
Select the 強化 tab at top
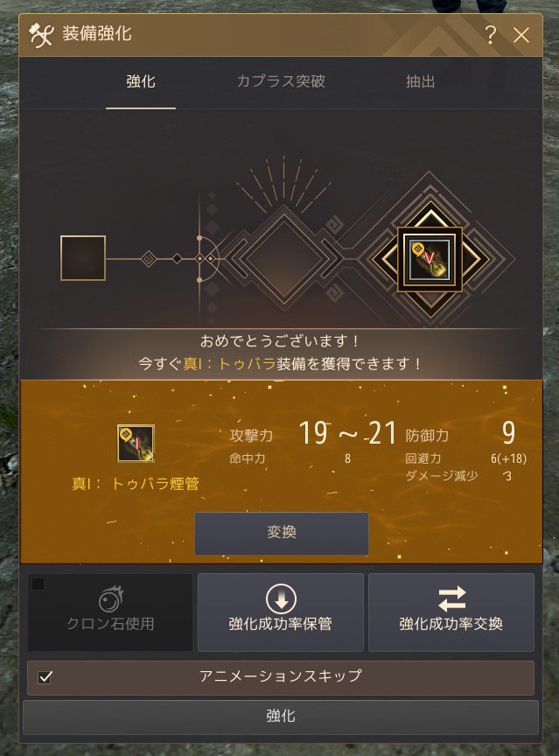click(x=141, y=81)
